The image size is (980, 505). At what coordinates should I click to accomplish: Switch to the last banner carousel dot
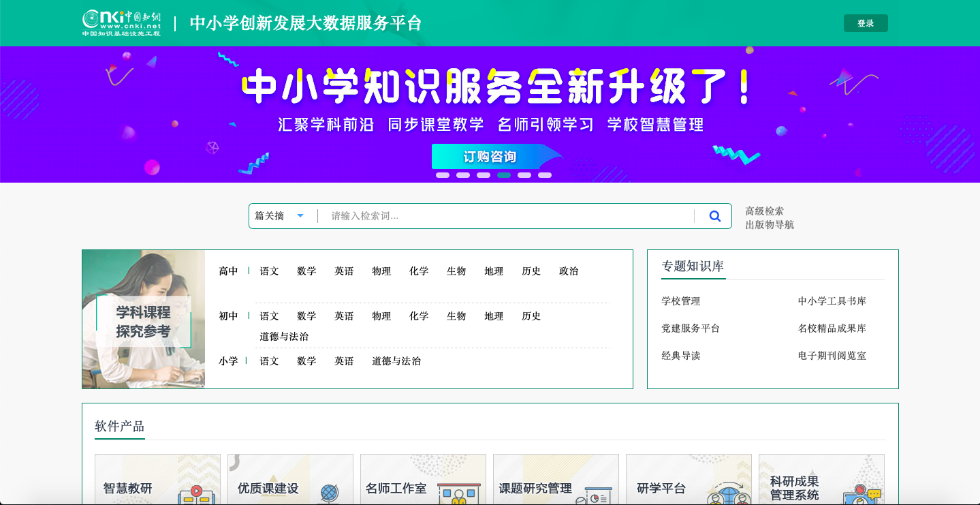[545, 175]
